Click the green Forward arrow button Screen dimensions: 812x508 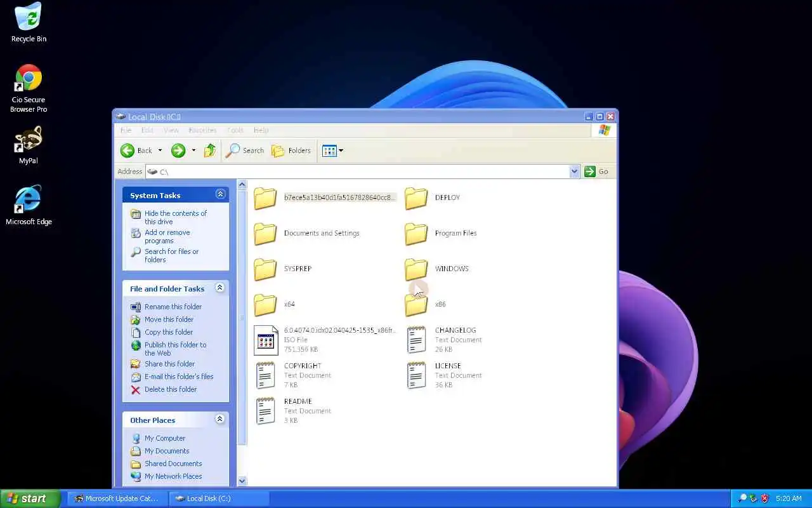coord(178,150)
